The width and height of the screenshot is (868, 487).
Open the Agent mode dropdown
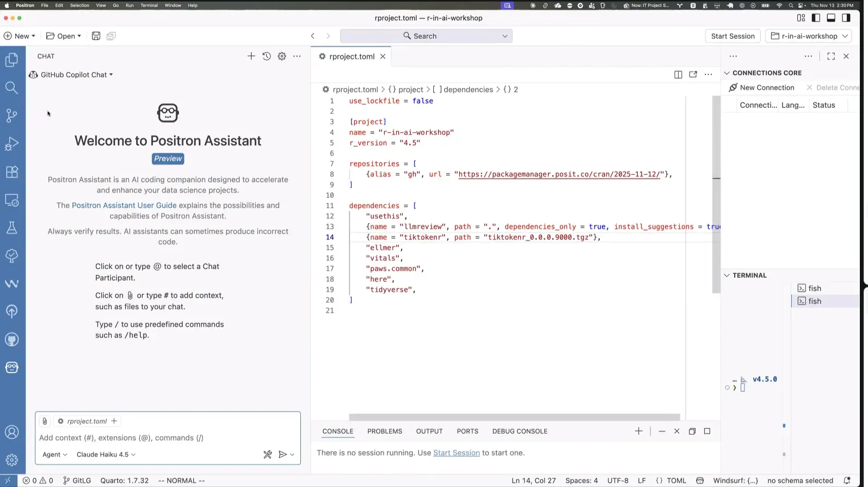tap(54, 454)
